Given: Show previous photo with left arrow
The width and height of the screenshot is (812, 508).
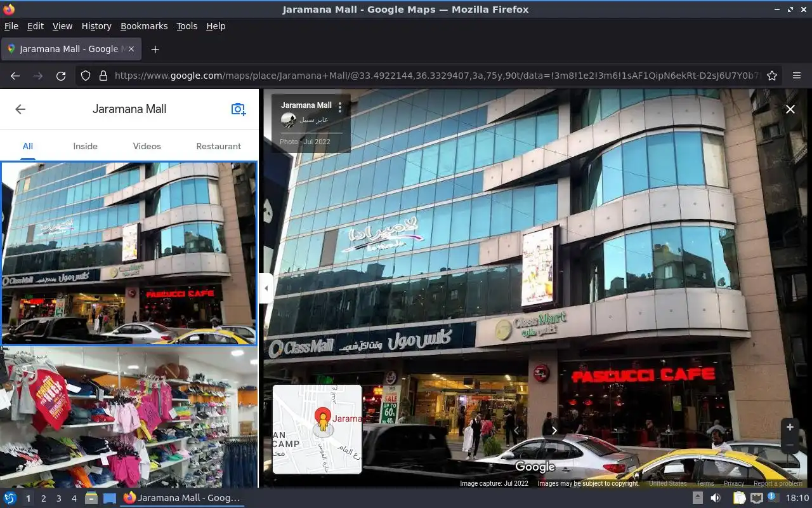Looking at the screenshot, I should click(x=516, y=431).
